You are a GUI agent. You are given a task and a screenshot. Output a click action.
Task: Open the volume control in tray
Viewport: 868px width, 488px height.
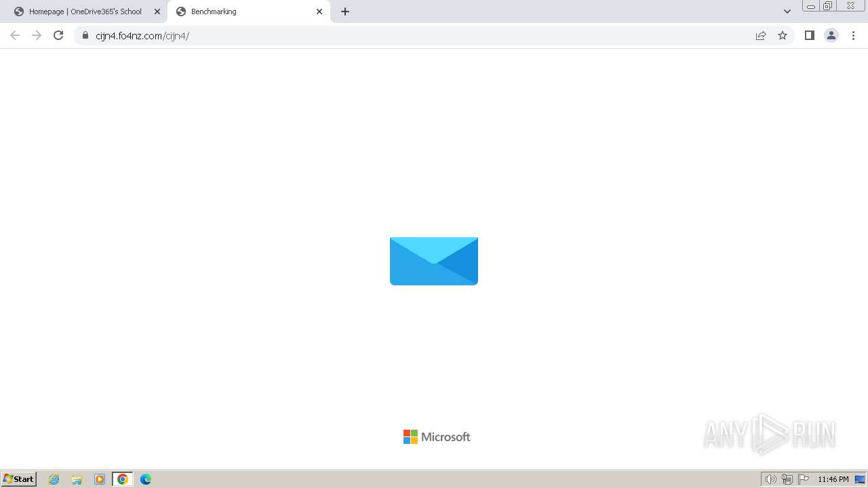point(770,479)
